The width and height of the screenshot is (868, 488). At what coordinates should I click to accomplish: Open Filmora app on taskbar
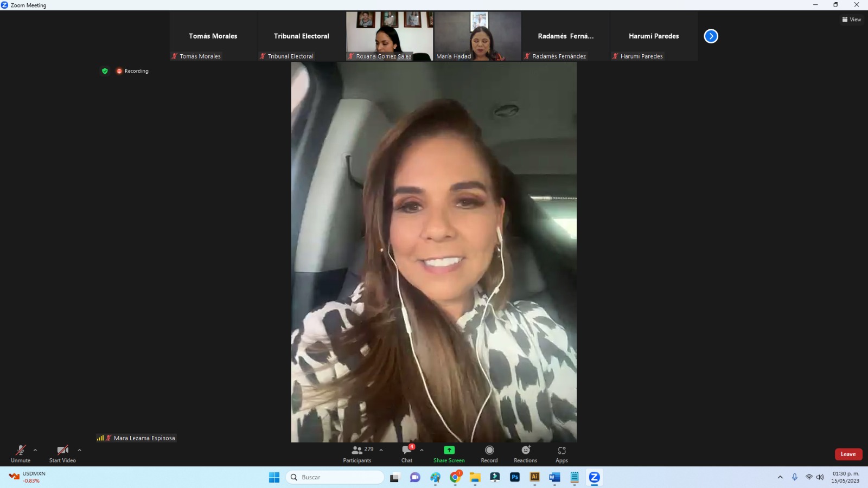495,477
